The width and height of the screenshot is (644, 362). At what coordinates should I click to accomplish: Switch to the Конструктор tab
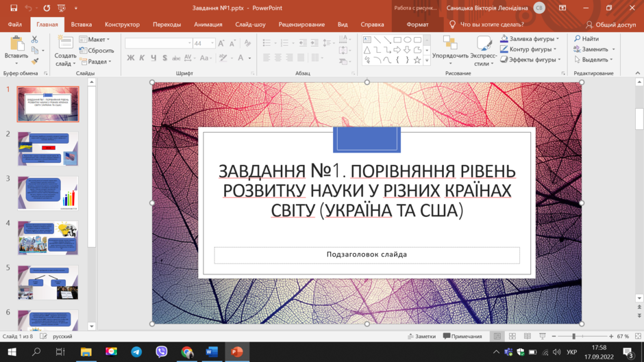click(122, 24)
